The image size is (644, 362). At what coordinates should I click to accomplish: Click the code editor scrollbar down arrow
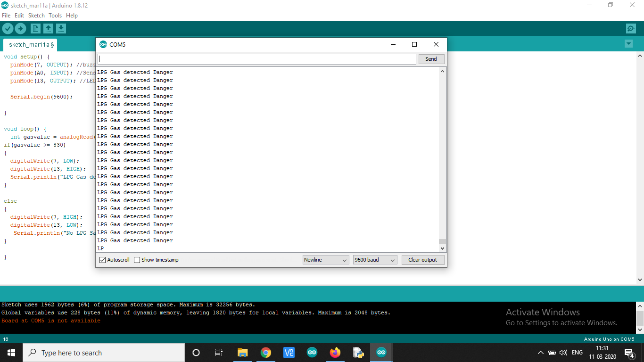click(640, 280)
